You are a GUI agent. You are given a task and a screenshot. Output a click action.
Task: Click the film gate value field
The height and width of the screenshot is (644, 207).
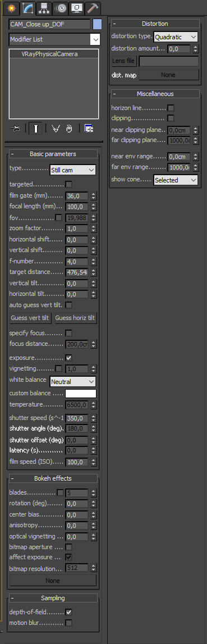tap(77, 196)
